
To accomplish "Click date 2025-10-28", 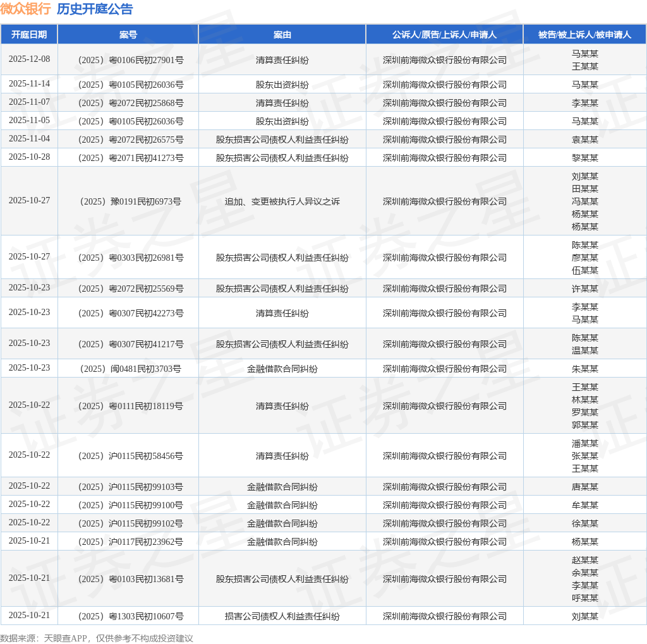I will (x=29, y=157).
